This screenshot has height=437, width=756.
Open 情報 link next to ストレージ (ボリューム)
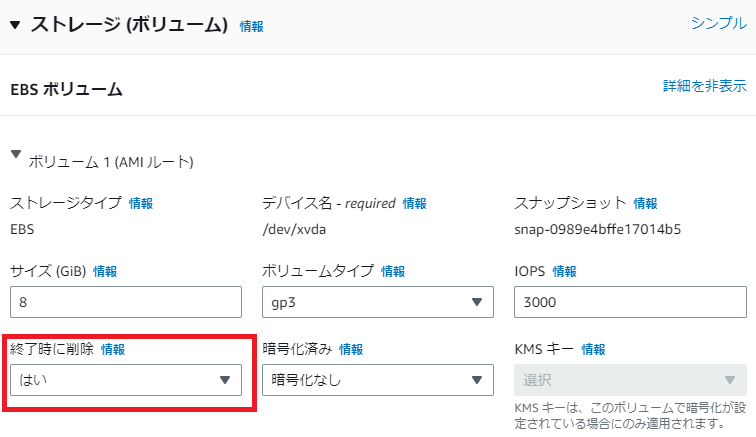(x=252, y=27)
